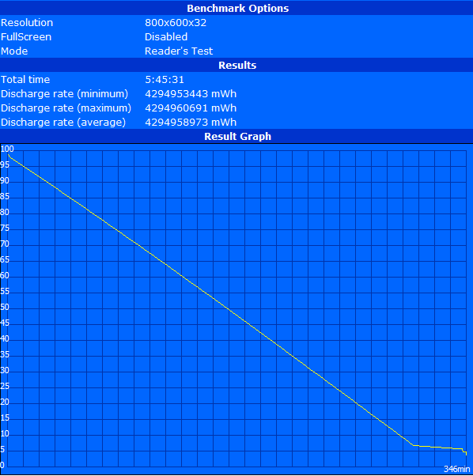Select the Disabled fullscreen value
The image size is (473, 476).
click(x=166, y=36)
